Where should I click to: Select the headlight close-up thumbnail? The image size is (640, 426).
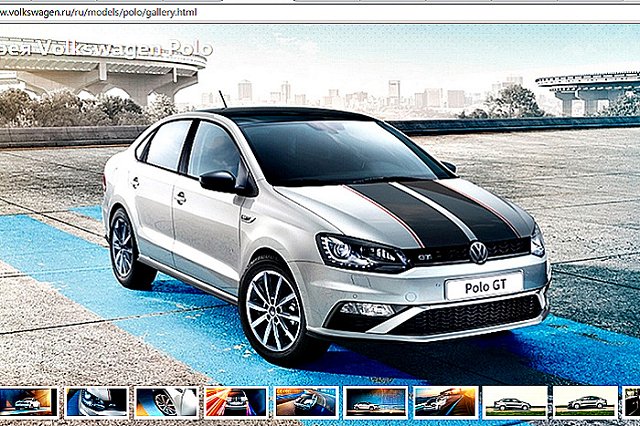(x=96, y=402)
